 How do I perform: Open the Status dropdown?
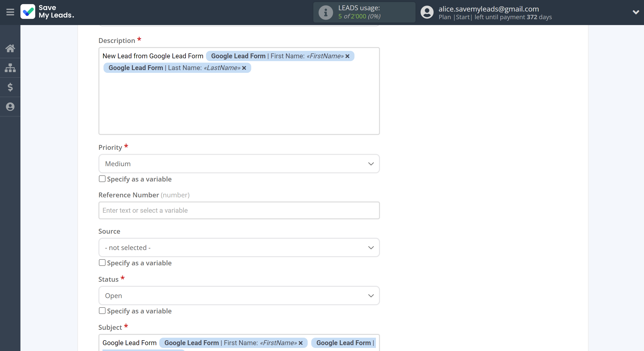coord(239,296)
